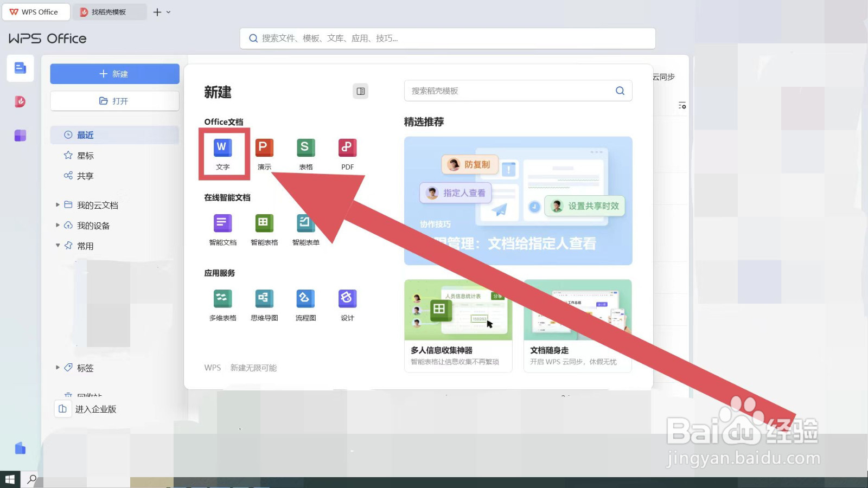
Task: Expand 我的云文档 in the sidebar
Action: tap(58, 205)
